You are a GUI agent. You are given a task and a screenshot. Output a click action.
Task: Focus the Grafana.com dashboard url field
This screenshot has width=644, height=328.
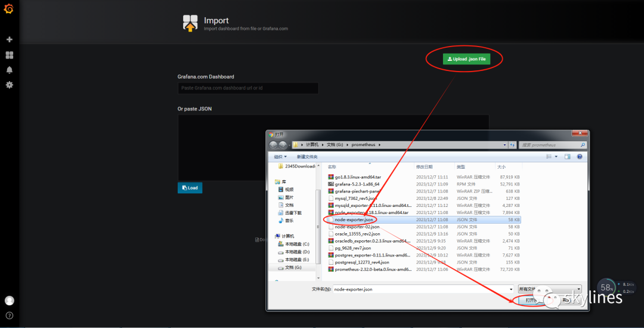tap(248, 88)
